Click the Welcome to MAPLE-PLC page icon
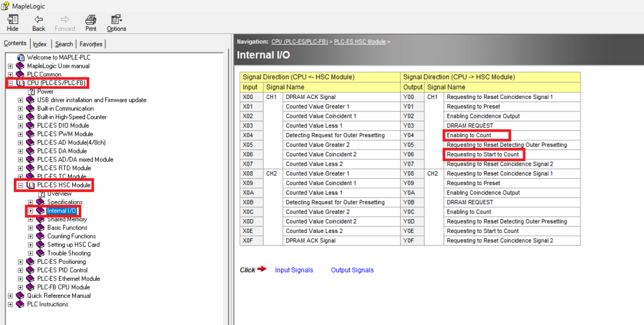This screenshot has width=644, height=325. click(x=20, y=57)
